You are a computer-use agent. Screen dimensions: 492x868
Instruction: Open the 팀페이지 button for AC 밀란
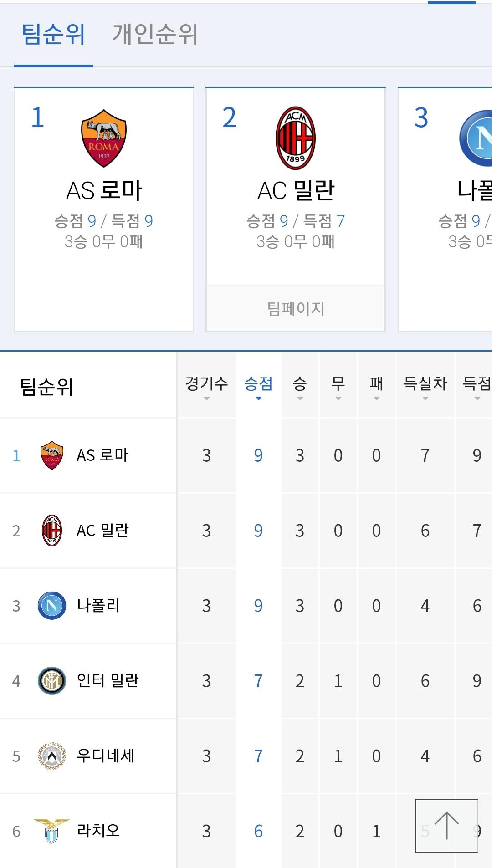pos(296,308)
